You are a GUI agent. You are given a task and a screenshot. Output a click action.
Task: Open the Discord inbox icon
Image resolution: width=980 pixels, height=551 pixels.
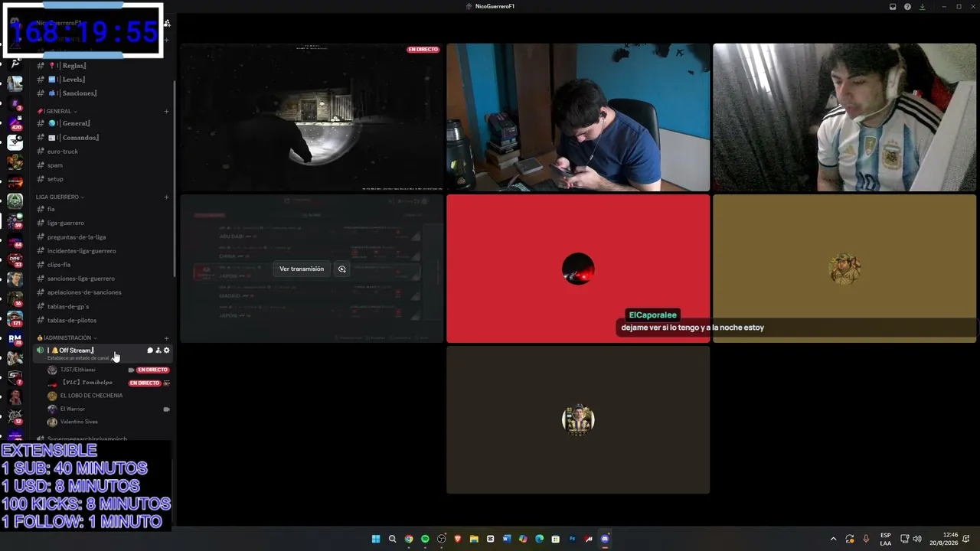(x=893, y=6)
